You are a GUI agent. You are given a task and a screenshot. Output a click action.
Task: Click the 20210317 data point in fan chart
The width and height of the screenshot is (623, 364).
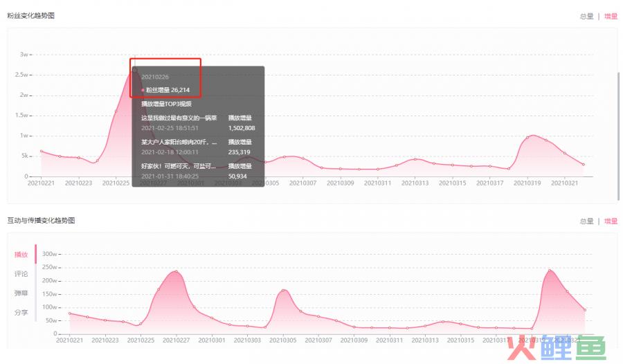pyautogui.click(x=490, y=166)
